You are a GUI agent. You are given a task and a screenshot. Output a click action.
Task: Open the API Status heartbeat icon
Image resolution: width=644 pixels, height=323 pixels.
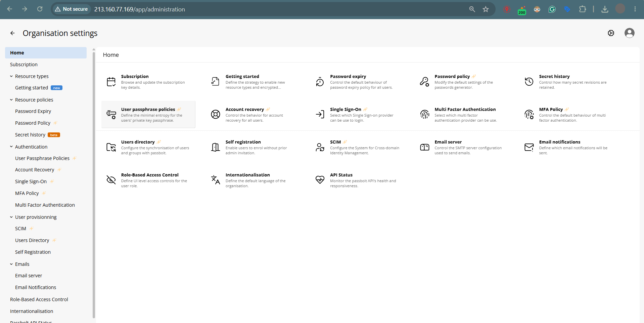[320, 180]
